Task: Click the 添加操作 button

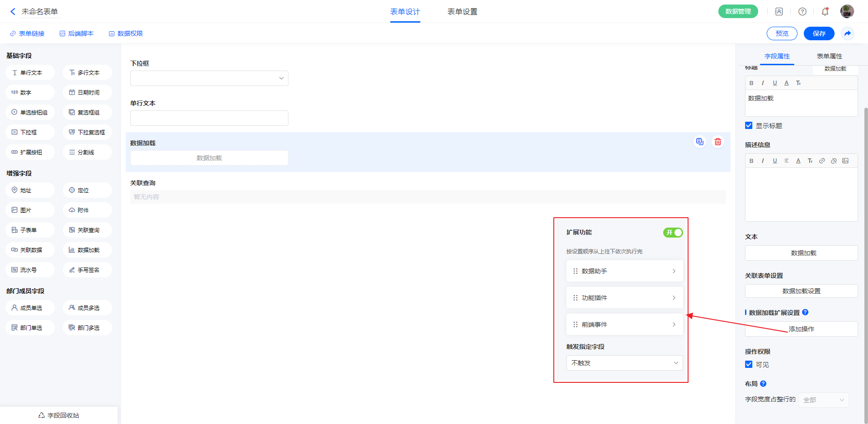Action: pyautogui.click(x=801, y=329)
